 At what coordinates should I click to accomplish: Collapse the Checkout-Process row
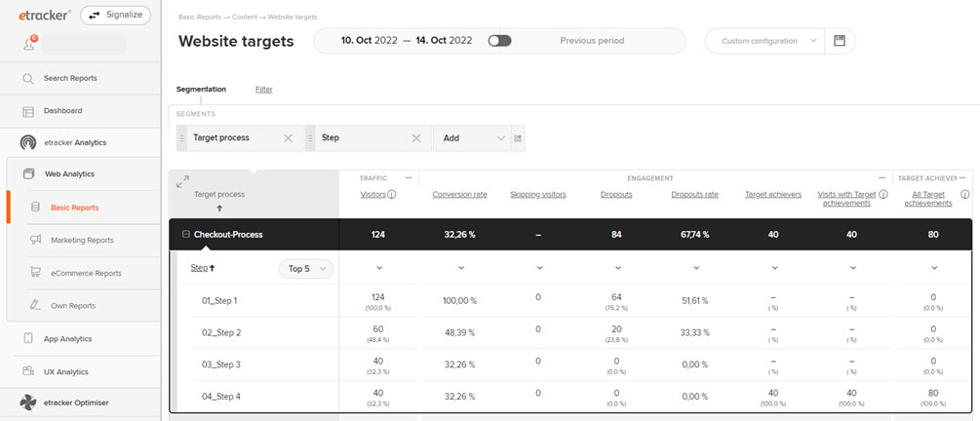[x=185, y=234]
